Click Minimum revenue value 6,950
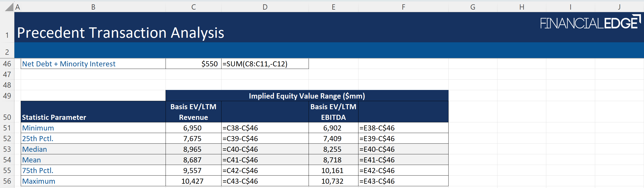The image size is (644, 188). [x=192, y=128]
